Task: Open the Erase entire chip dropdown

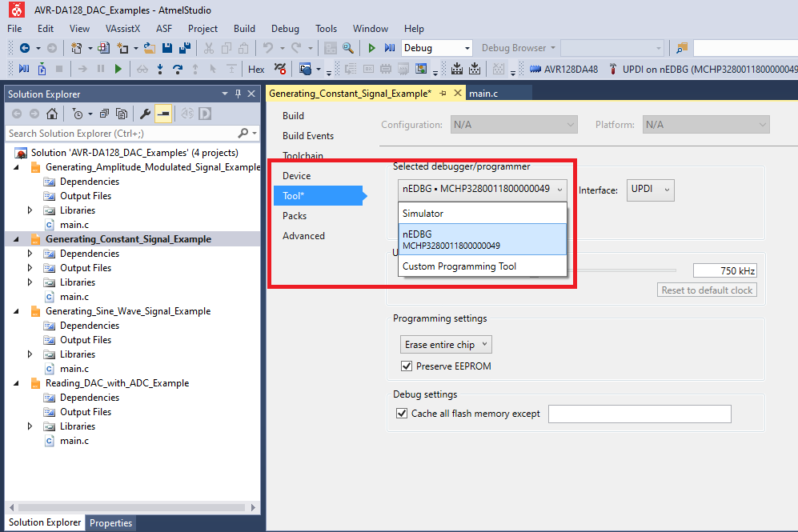Action: coord(446,344)
